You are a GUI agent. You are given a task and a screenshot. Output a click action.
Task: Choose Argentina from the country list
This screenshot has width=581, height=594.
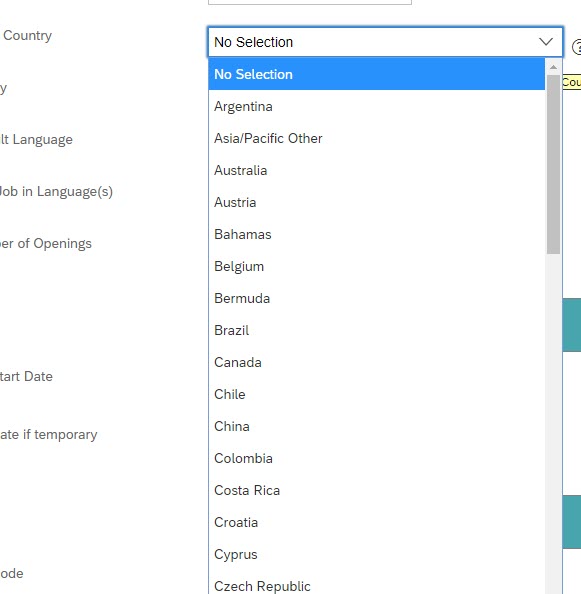pyautogui.click(x=376, y=106)
